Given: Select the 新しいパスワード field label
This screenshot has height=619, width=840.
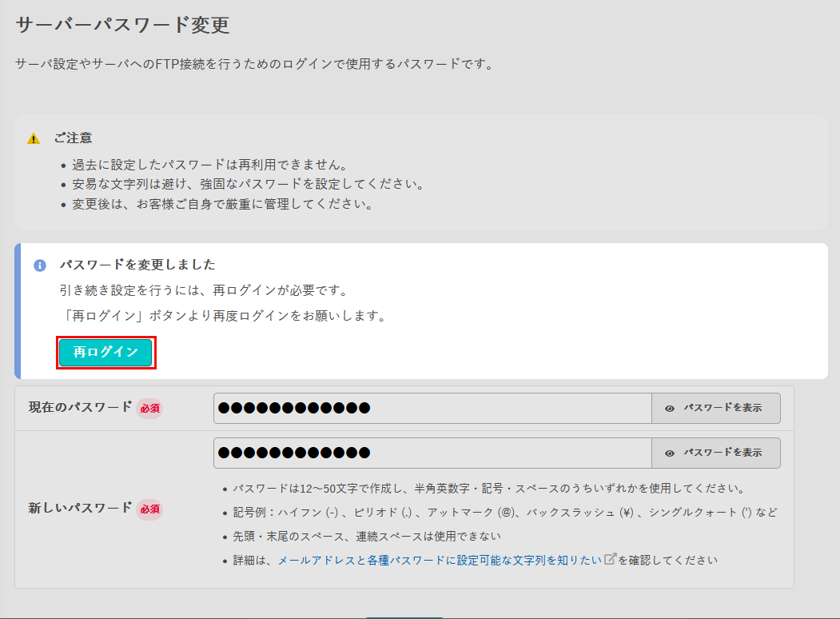Looking at the screenshot, I should tap(80, 508).
